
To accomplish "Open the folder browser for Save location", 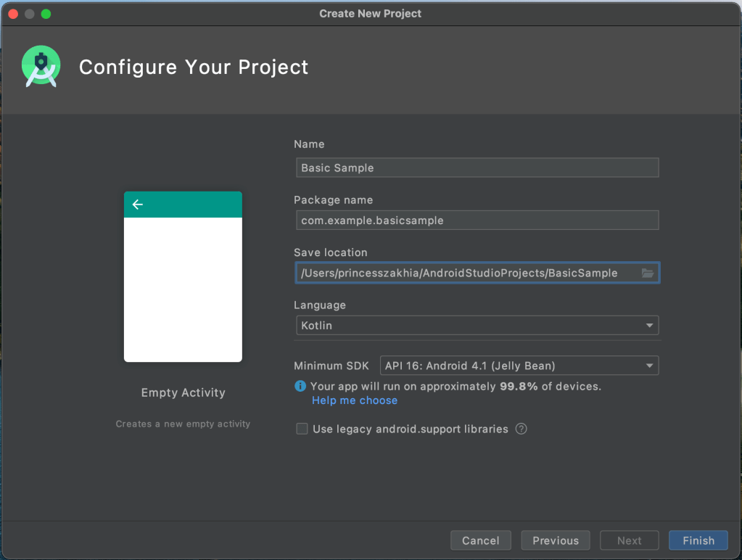I will (648, 273).
